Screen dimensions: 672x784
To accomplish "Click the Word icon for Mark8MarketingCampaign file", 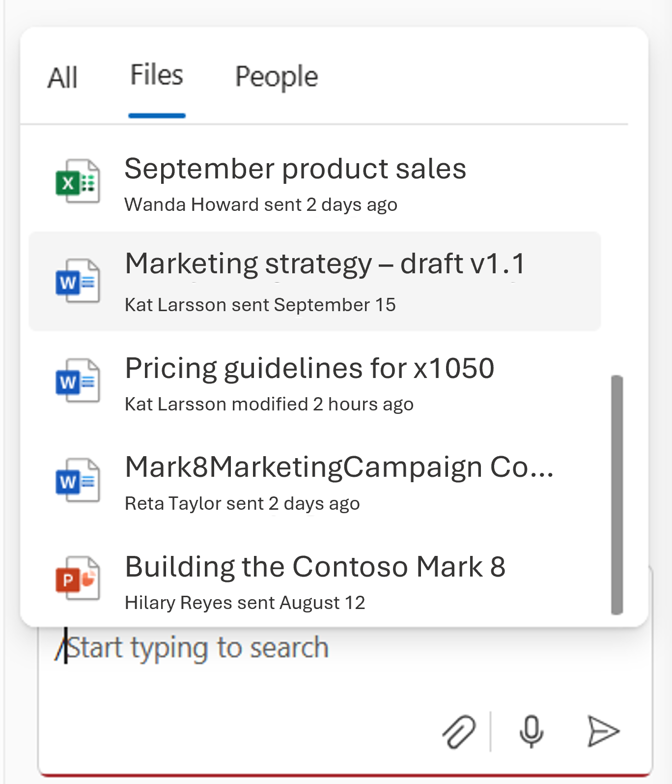I will point(78,480).
